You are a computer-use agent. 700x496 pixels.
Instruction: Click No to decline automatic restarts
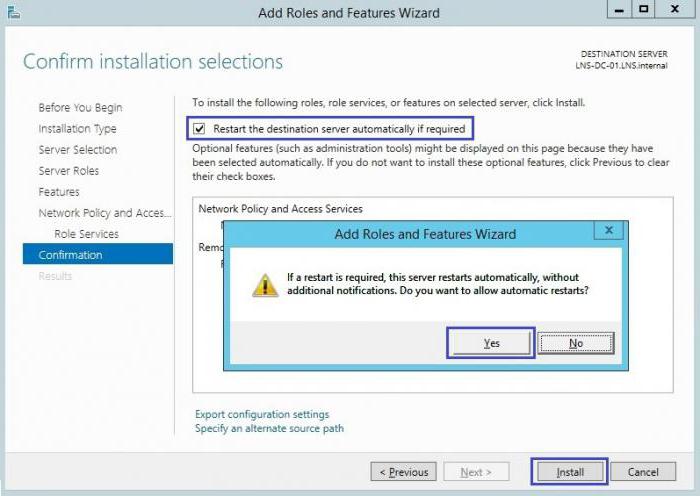(576, 343)
